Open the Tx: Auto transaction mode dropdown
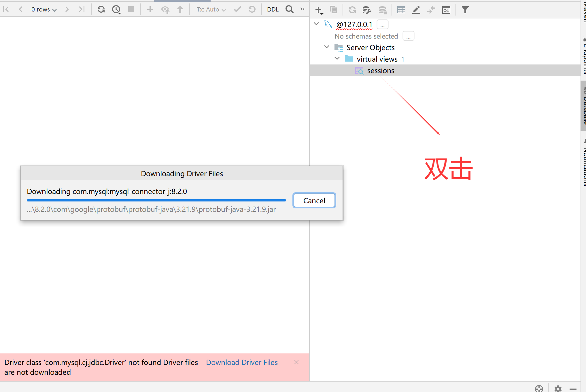This screenshot has width=586, height=392. 211,9
